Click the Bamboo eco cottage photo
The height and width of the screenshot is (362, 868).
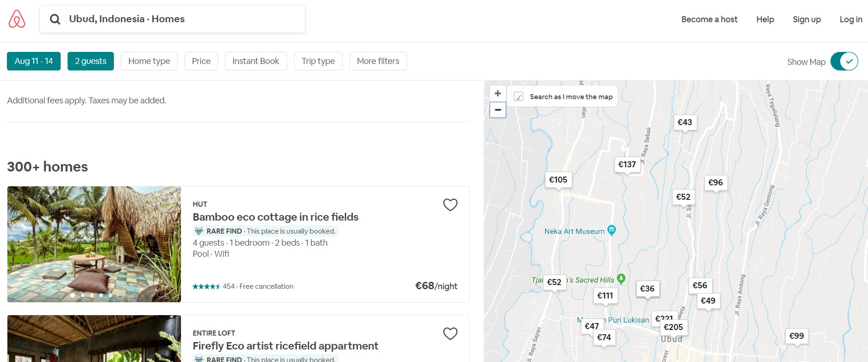point(94,244)
